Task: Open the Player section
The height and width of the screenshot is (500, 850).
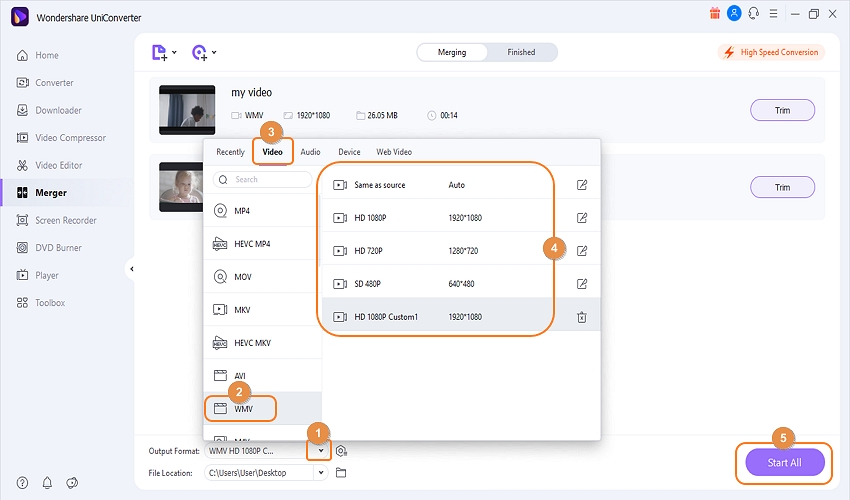Action: click(x=37, y=275)
